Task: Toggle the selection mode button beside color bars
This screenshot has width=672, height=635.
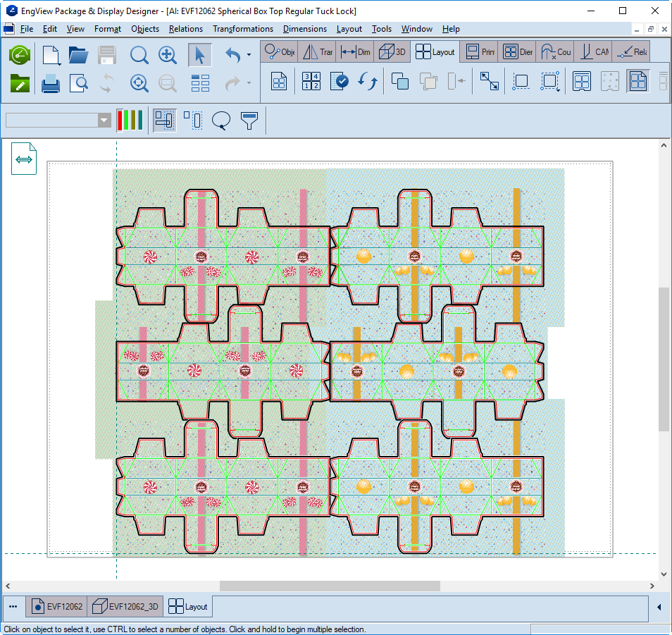Action: (165, 120)
